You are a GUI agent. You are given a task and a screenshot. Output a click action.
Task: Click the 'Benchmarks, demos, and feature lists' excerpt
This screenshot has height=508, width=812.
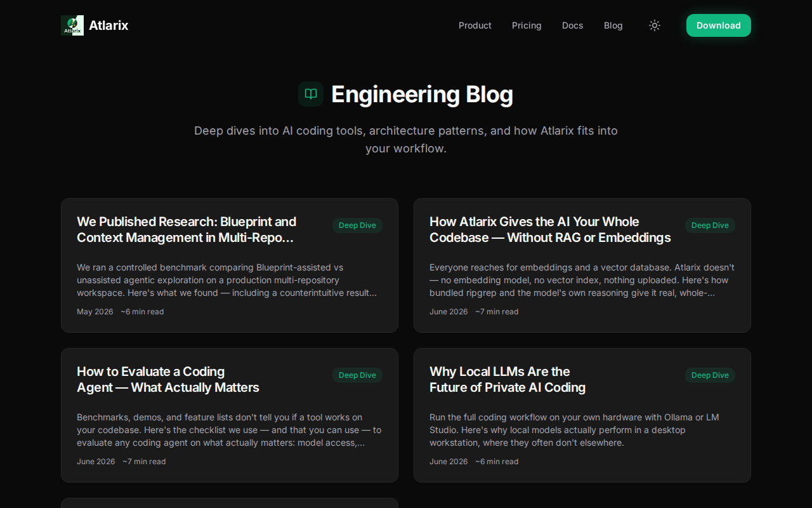click(x=229, y=430)
